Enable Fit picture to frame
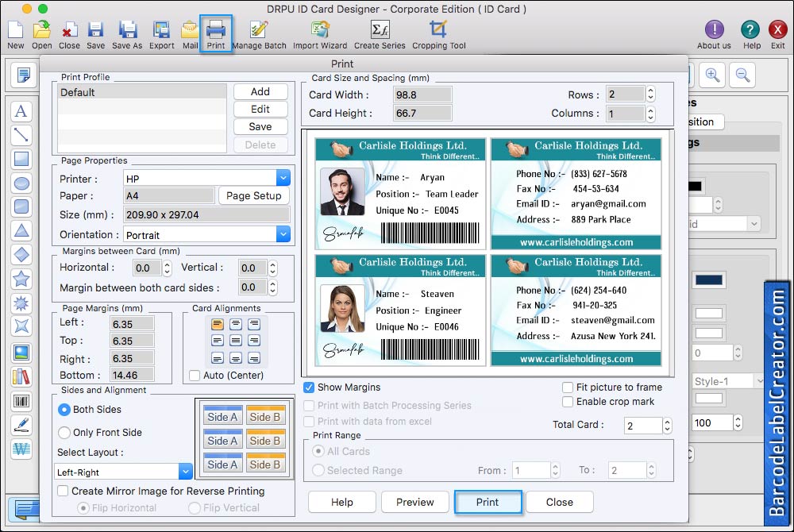The height and width of the screenshot is (532, 794). pyautogui.click(x=568, y=387)
